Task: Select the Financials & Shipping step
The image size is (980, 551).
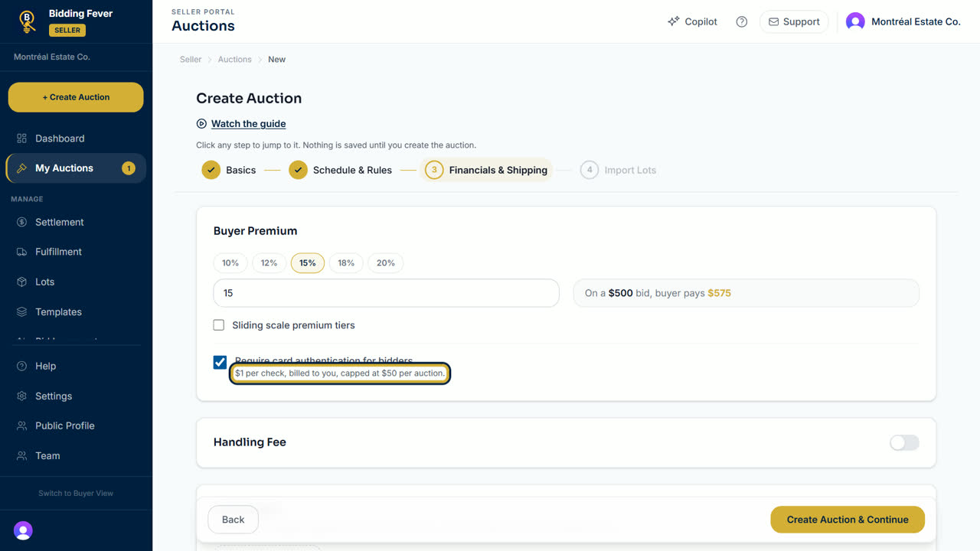Action: point(486,170)
